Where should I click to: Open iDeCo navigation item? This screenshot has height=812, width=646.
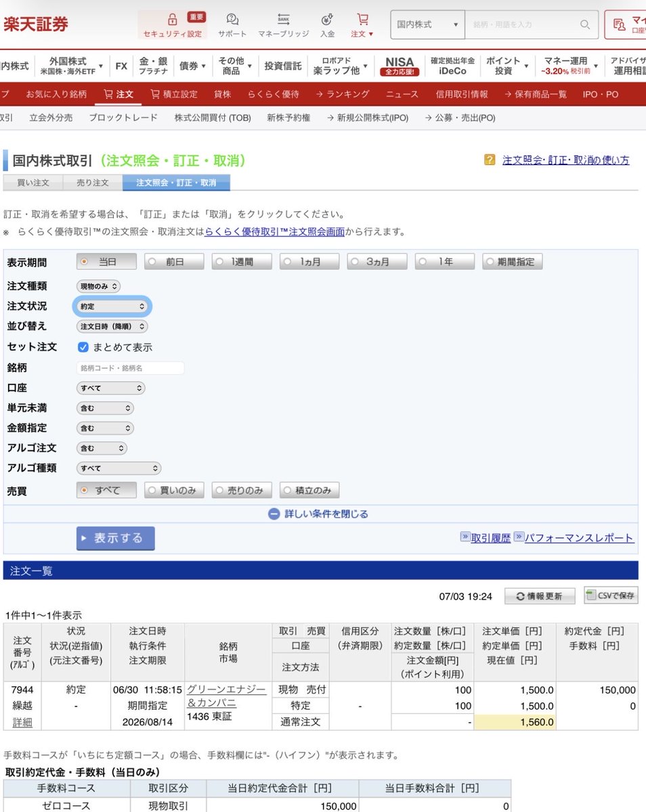452,66
